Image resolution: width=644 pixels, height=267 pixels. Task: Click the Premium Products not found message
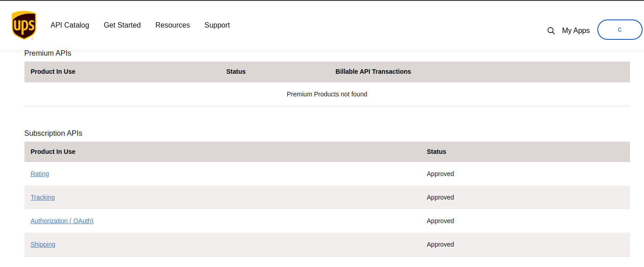click(x=327, y=94)
